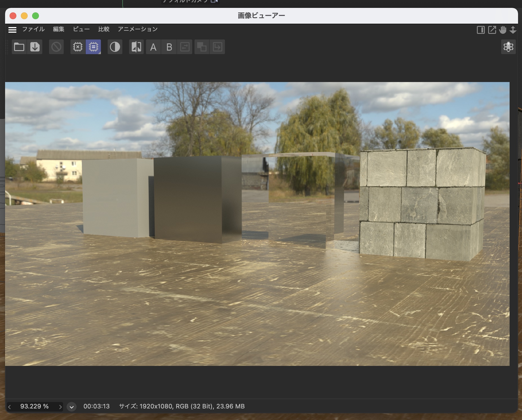Click the save image download icon
The width and height of the screenshot is (522, 420).
click(x=35, y=47)
